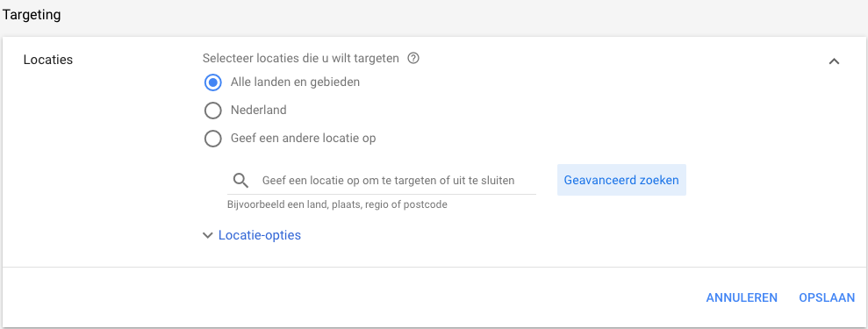The width and height of the screenshot is (868, 329).
Task: Click the Locatie-opties link text
Action: [260, 235]
